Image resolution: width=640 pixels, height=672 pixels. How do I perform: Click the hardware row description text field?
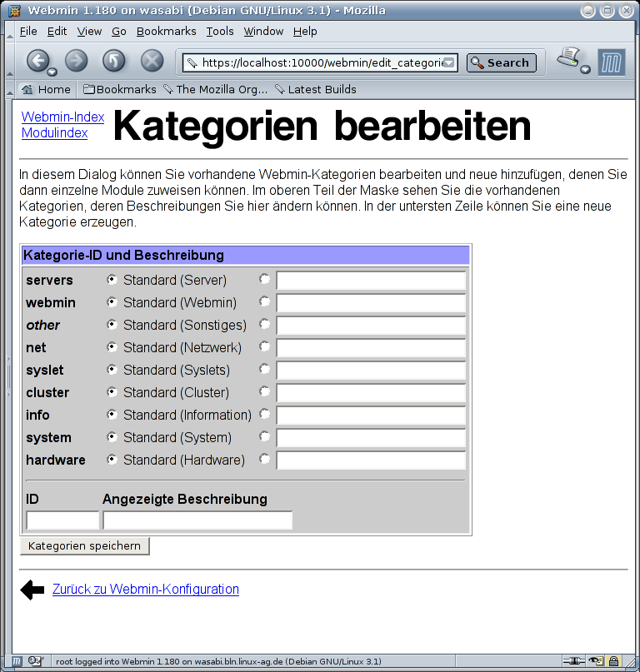pyautogui.click(x=371, y=460)
